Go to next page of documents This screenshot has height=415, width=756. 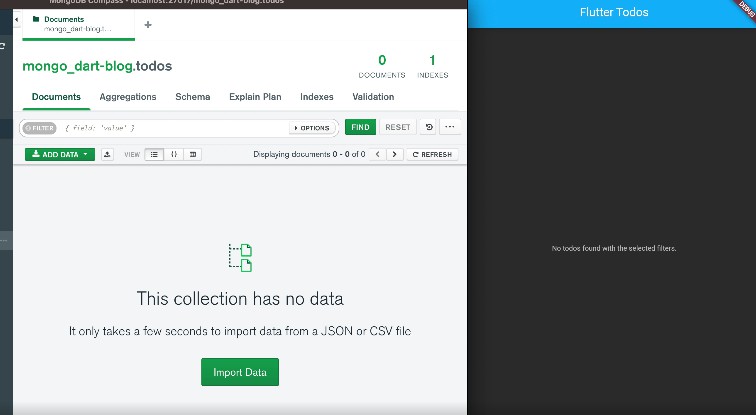395,154
